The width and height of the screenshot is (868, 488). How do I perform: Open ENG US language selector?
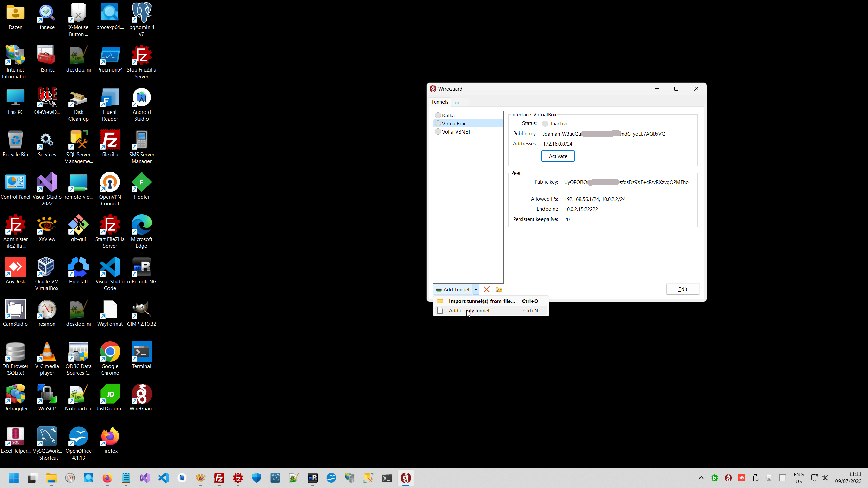(x=798, y=478)
